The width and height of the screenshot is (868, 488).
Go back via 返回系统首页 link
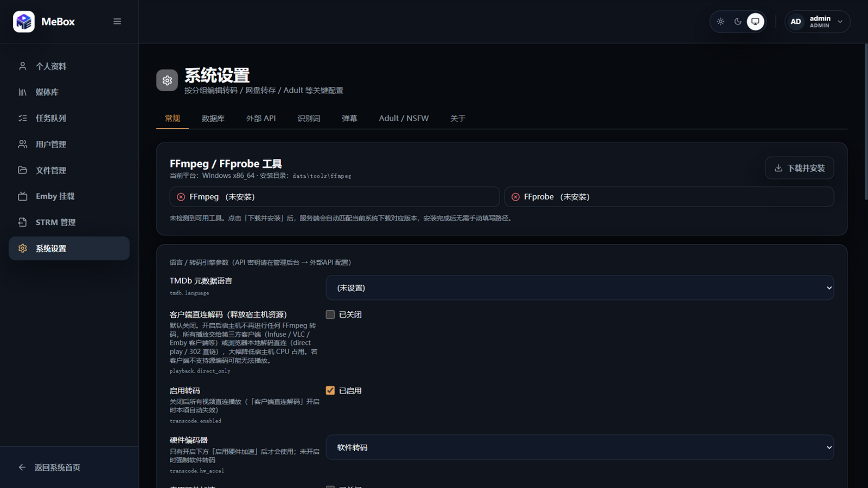(49, 467)
